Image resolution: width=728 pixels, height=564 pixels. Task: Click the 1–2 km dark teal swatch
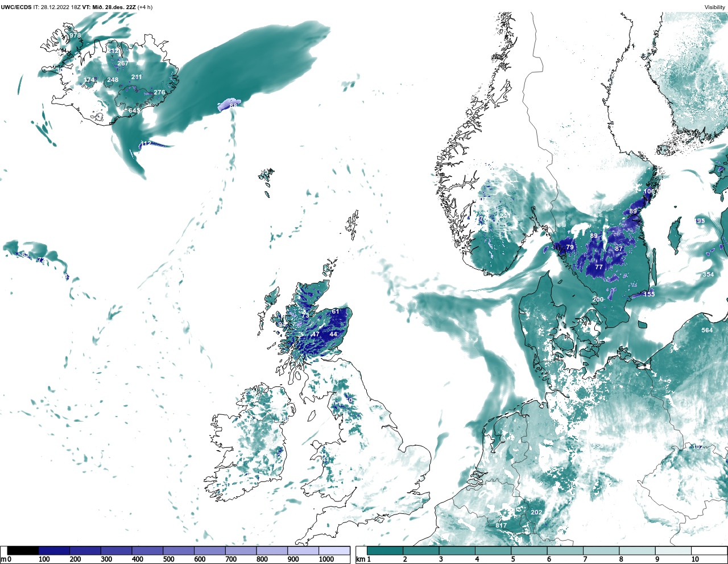[385, 550]
